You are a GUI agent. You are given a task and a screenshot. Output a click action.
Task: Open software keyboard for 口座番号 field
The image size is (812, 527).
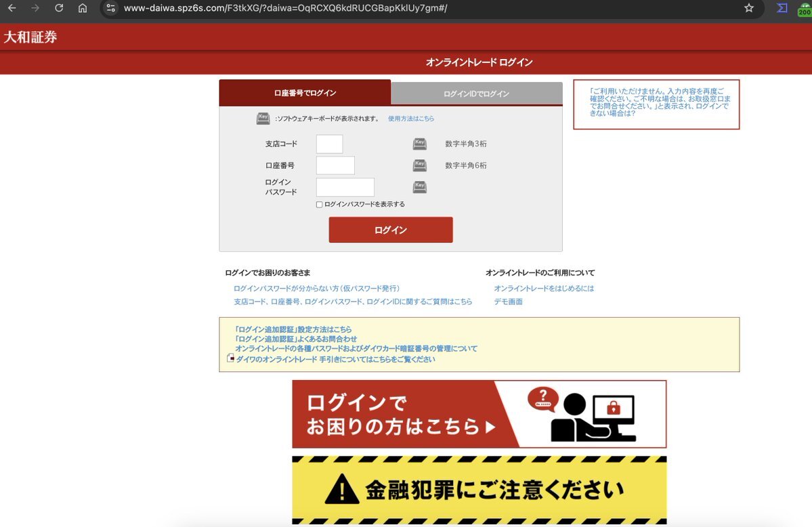pyautogui.click(x=420, y=165)
